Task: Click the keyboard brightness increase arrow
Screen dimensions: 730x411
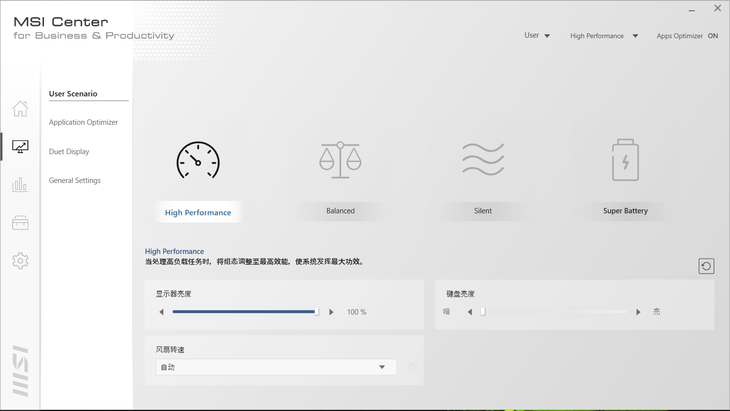Action: [x=638, y=312]
